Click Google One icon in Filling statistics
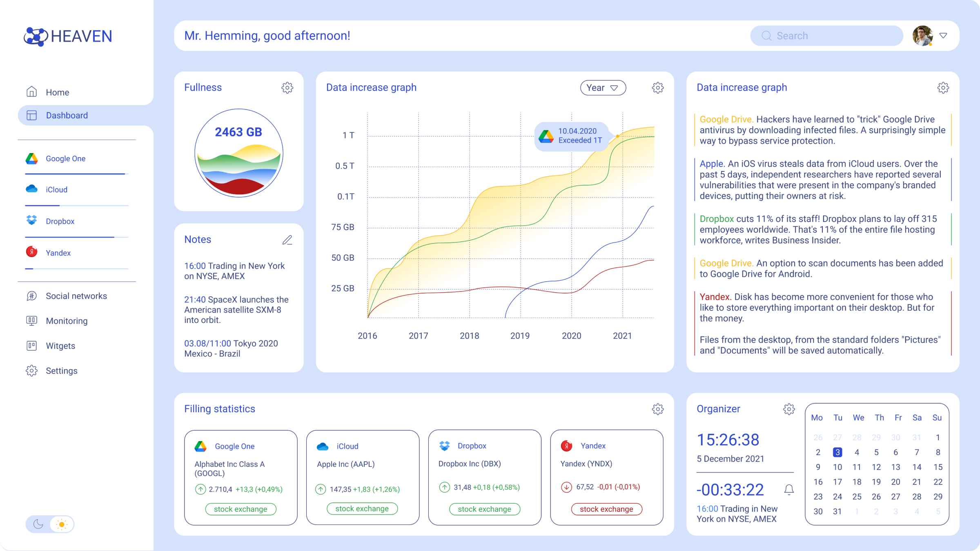The width and height of the screenshot is (980, 551). 200,446
